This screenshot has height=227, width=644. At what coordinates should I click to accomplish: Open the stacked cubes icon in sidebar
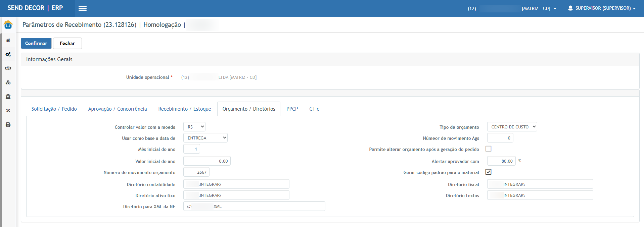[8, 82]
